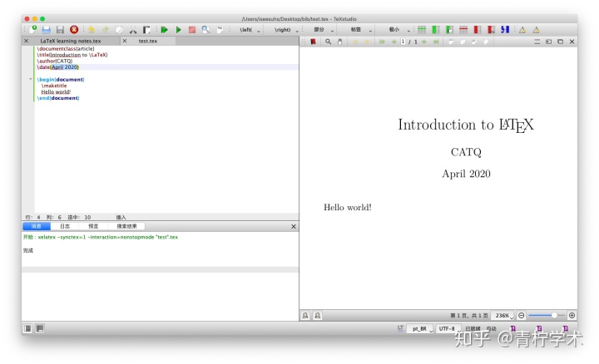Viewport: 599px width, 364px height.
Task: Add table column icon with green bar
Action: 435,29
